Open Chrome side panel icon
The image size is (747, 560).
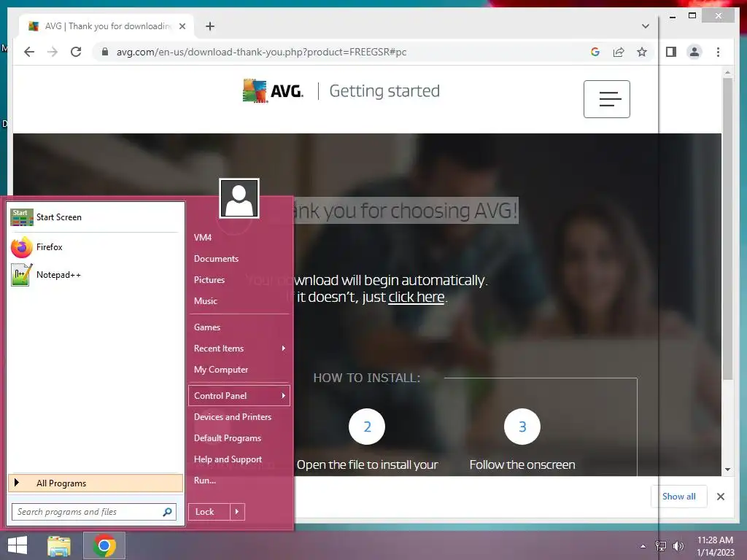[671, 52]
